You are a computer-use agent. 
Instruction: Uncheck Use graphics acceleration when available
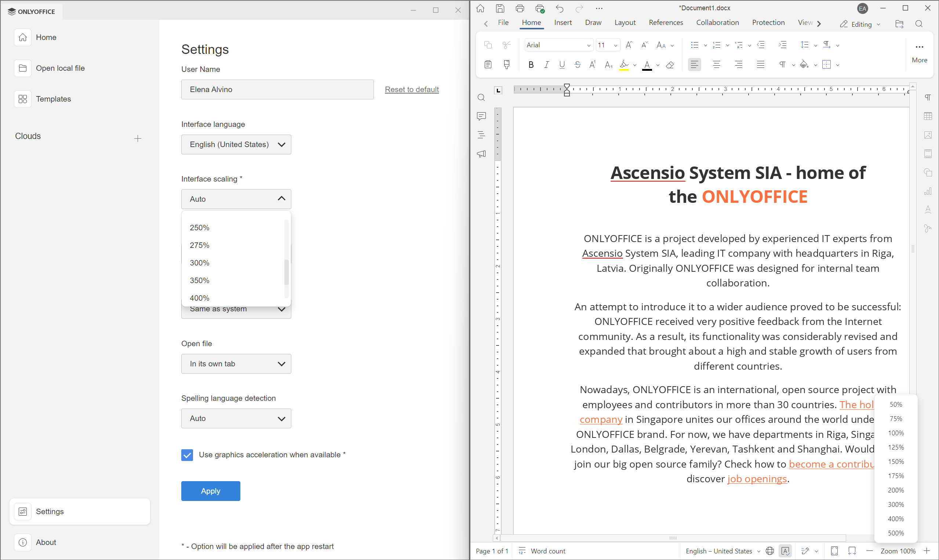pos(187,455)
